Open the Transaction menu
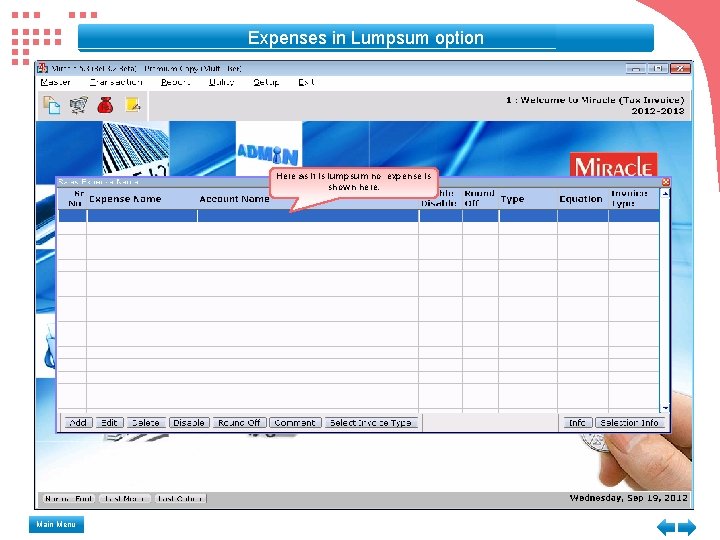 (116, 82)
